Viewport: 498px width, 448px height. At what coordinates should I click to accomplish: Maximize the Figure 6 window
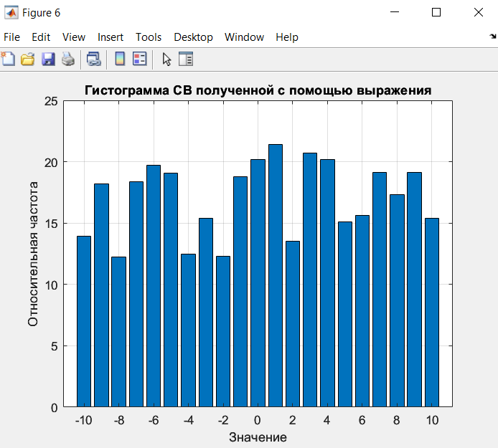(436, 12)
